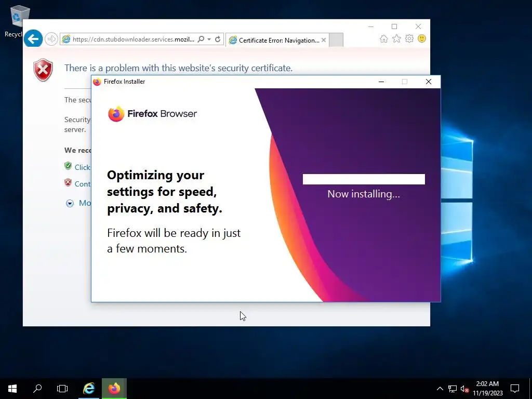Click the smiley feedback icon
Viewport: 532px width, 399px height.
(422, 38)
